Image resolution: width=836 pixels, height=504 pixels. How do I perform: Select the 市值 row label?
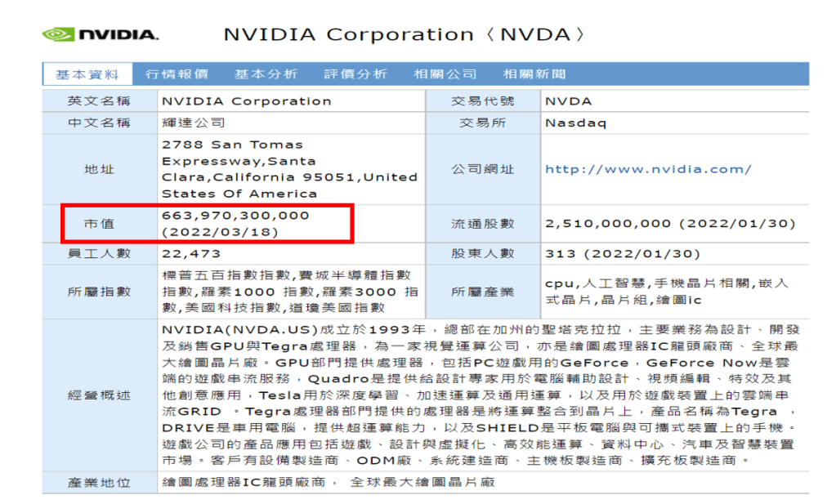tap(99, 224)
